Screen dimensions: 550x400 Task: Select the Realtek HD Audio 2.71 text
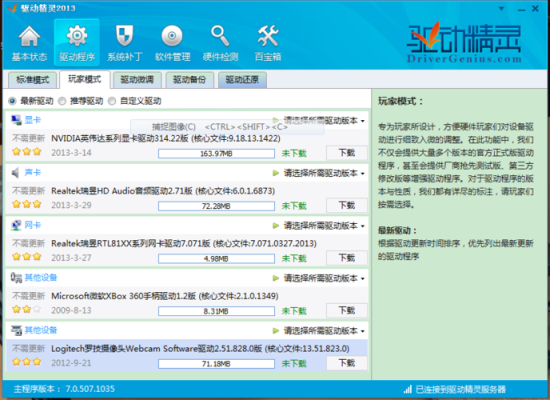(x=163, y=191)
